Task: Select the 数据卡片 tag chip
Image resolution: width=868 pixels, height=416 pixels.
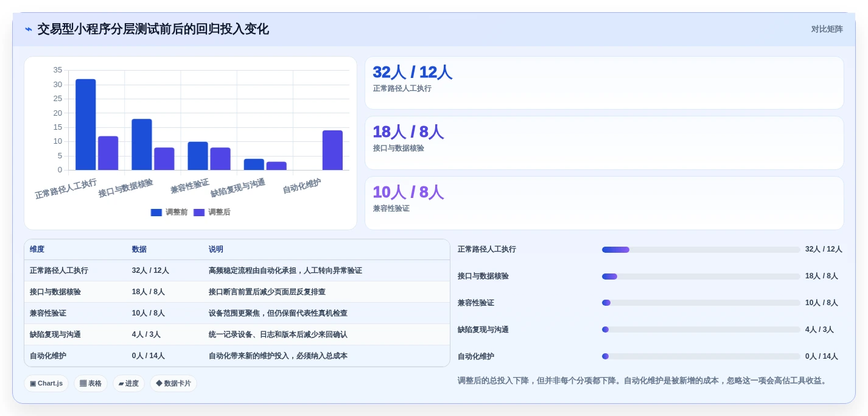Action: click(173, 383)
